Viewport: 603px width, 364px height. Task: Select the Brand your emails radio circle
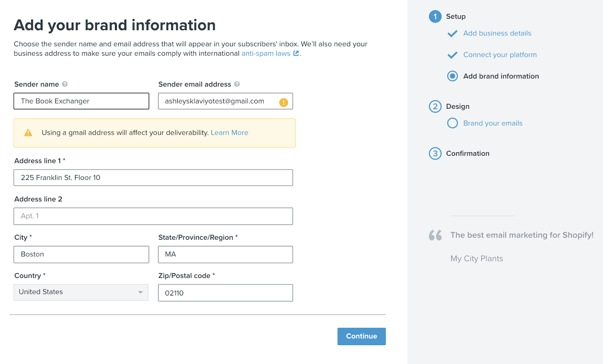point(452,123)
